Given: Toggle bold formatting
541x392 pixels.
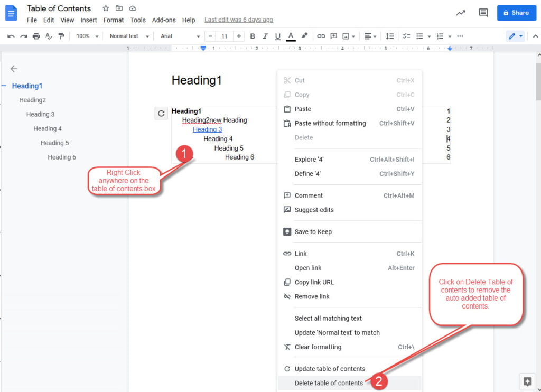Looking at the screenshot, I should pos(252,36).
